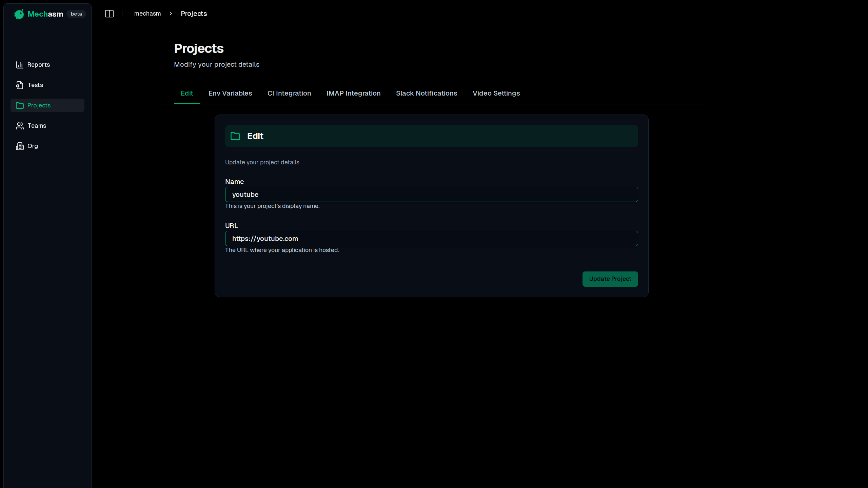The height and width of the screenshot is (488, 868).
Task: Open Org via the building icon
Action: coord(20,146)
